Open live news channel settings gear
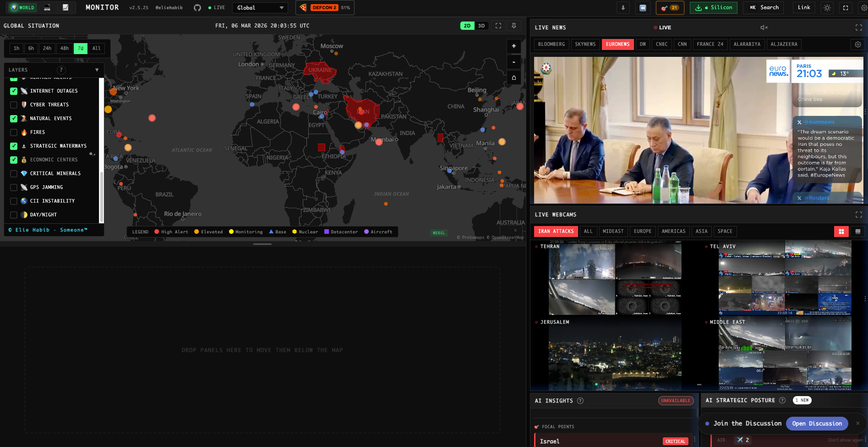 857,44
